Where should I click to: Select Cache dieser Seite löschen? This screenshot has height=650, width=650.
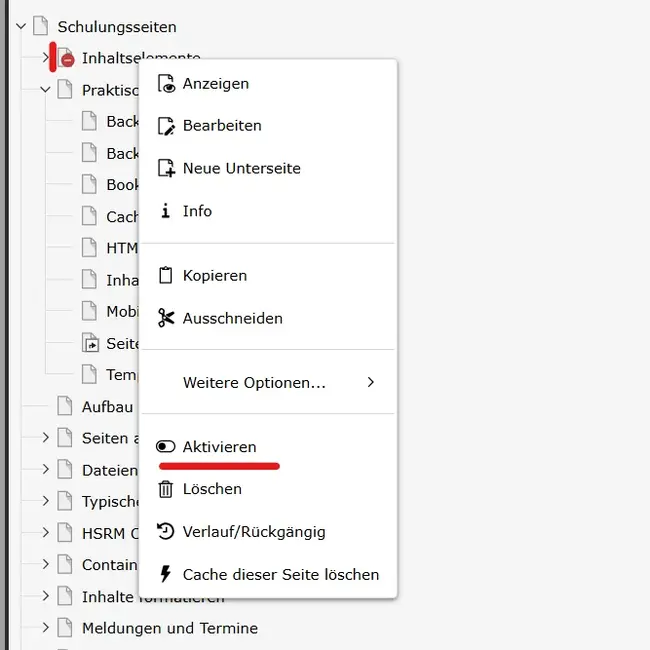click(280, 575)
